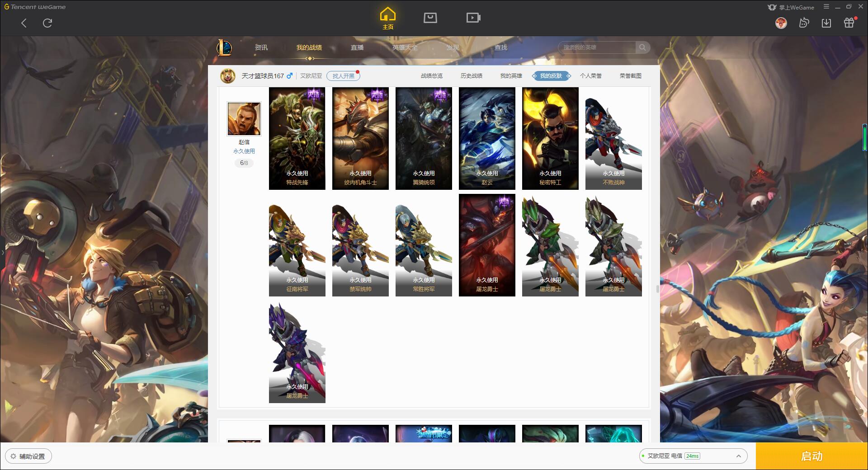868x470 pixels.
Task: Open the store icon beside 主页
Action: pyautogui.click(x=430, y=18)
